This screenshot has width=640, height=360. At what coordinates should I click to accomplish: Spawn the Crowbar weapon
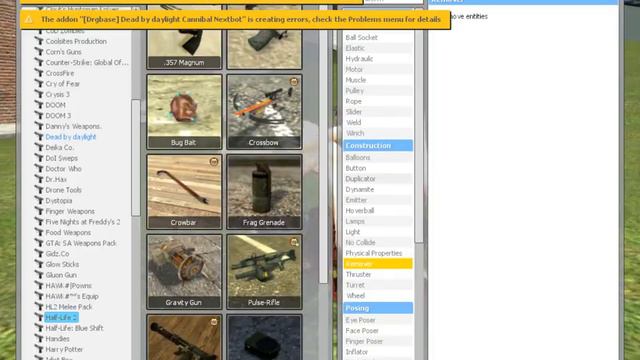click(x=184, y=191)
